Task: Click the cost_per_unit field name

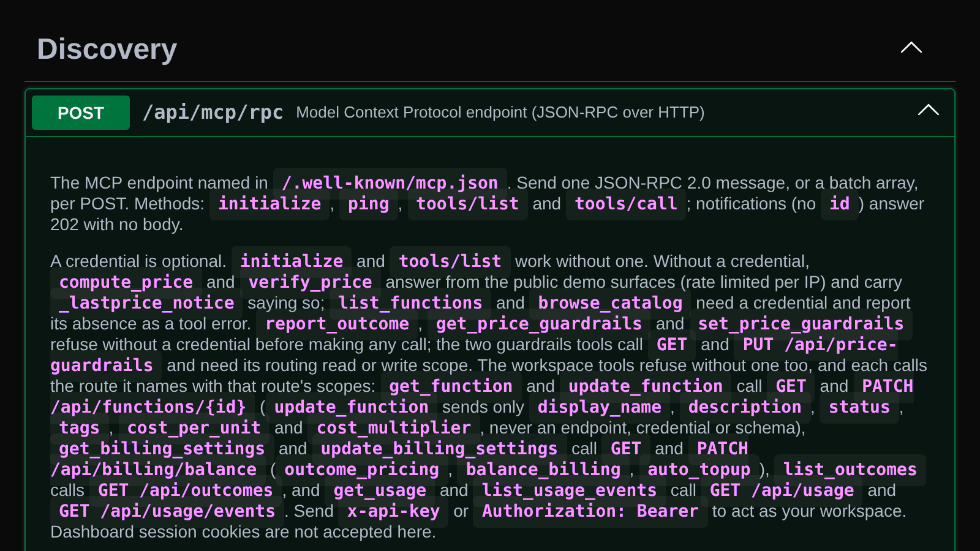Action: coord(194,428)
